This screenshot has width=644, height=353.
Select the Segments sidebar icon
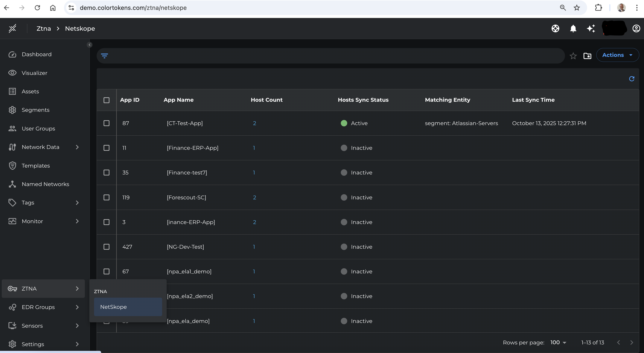point(12,110)
